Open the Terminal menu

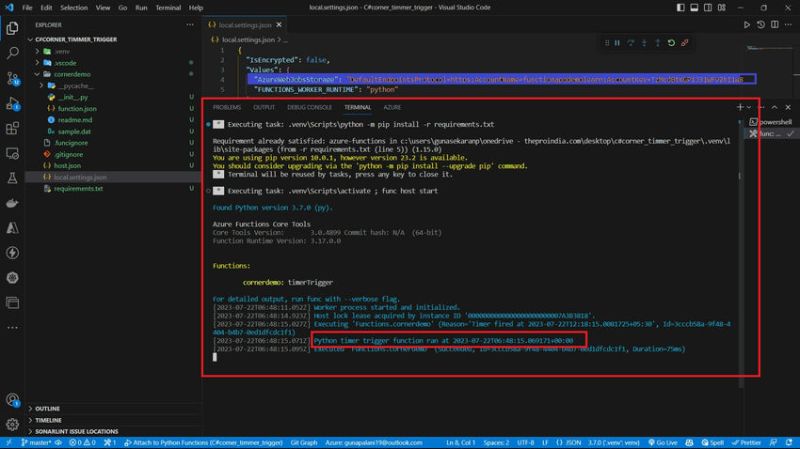pyautogui.click(x=168, y=8)
